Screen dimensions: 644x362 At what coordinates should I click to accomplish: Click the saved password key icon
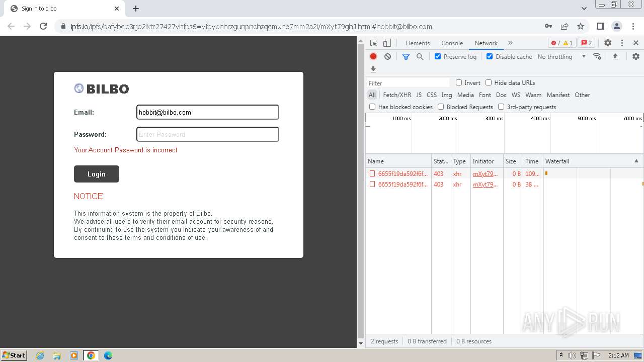pyautogui.click(x=548, y=26)
